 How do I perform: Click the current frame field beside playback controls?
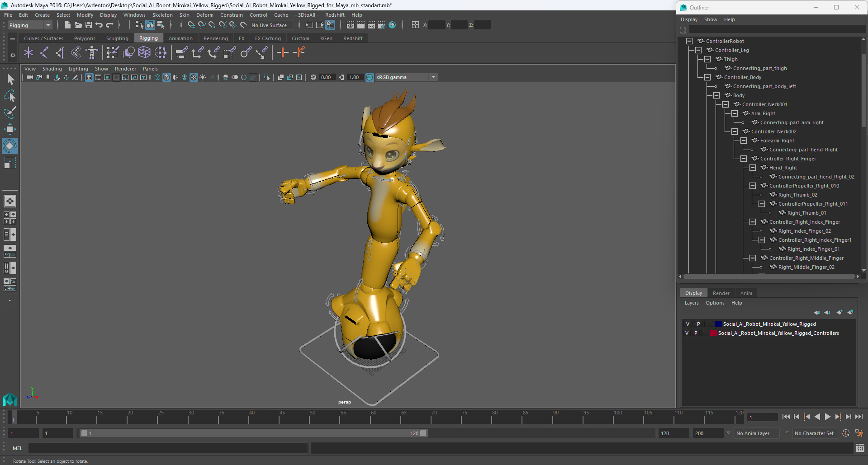(762, 417)
